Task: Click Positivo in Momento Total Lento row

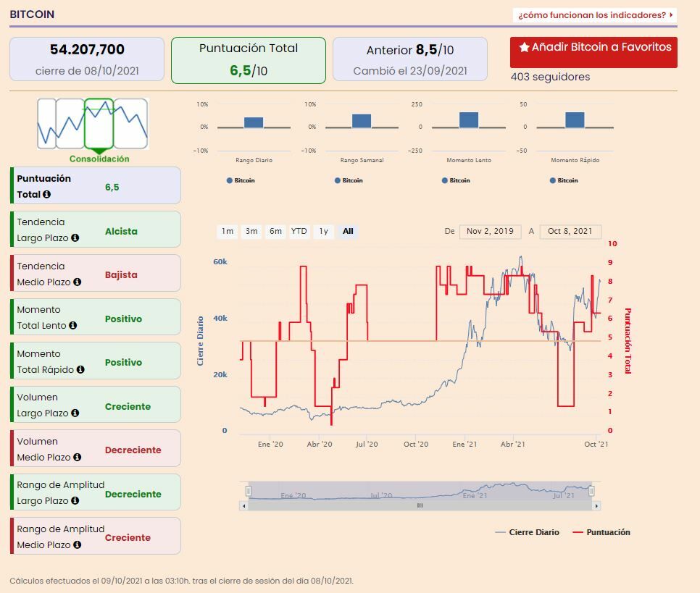Action: tap(123, 319)
